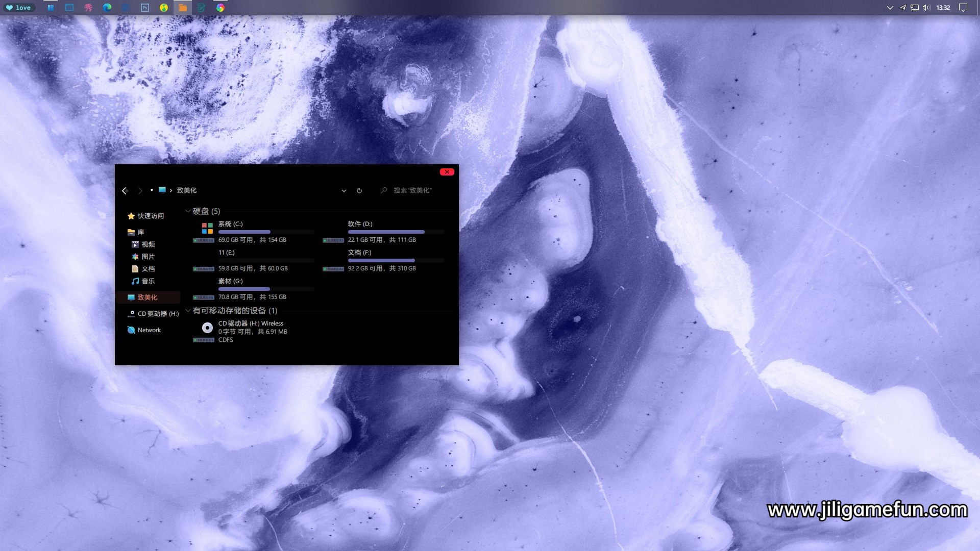
Task: Open Microsoft Edge from the taskbar
Action: (x=107, y=8)
